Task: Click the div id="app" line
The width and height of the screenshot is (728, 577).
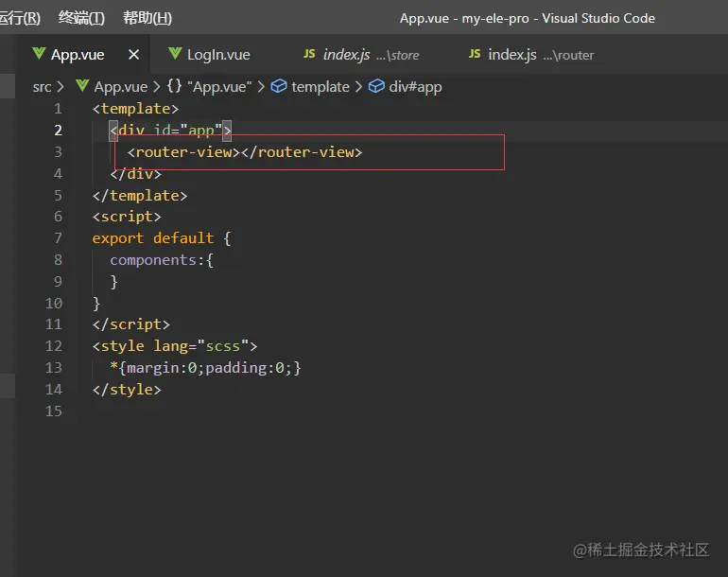Action: click(170, 131)
